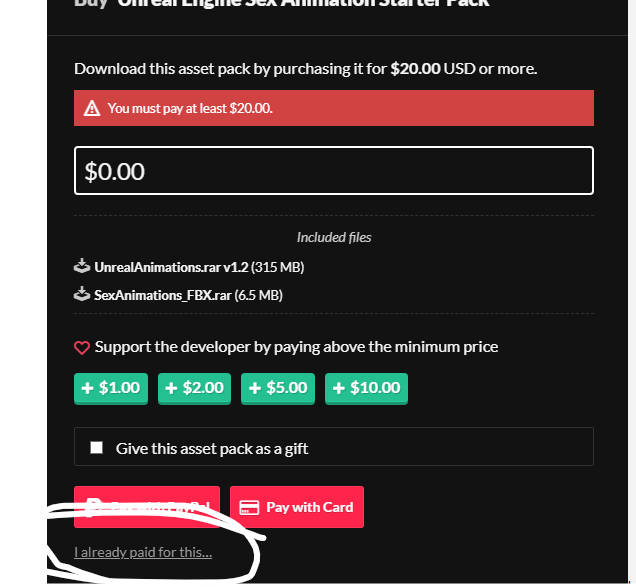Click the download icon beside SexAnimations_FBX.rar
636x587 pixels.
tap(82, 295)
